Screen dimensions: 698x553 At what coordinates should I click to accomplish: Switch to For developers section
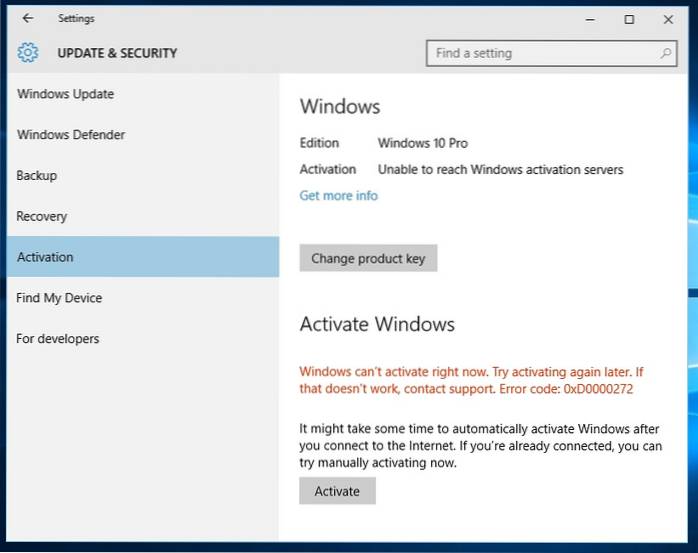coord(58,339)
